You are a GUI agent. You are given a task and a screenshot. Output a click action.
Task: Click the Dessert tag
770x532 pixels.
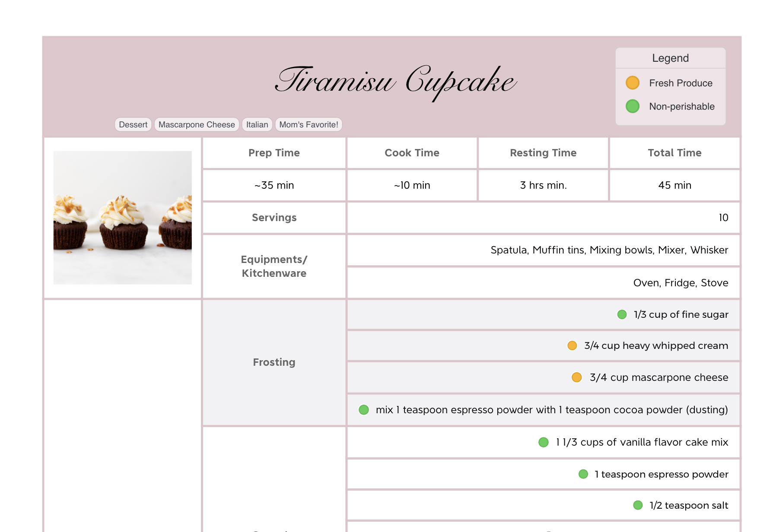(133, 124)
